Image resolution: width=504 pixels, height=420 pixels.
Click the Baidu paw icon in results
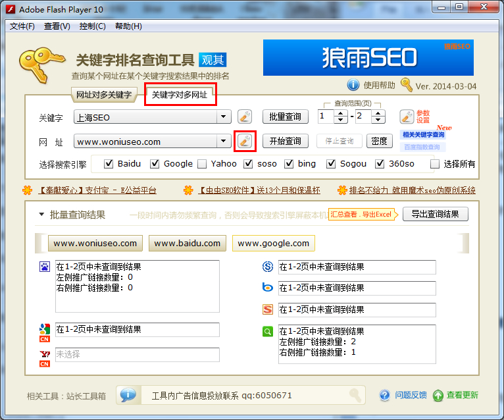point(44,267)
